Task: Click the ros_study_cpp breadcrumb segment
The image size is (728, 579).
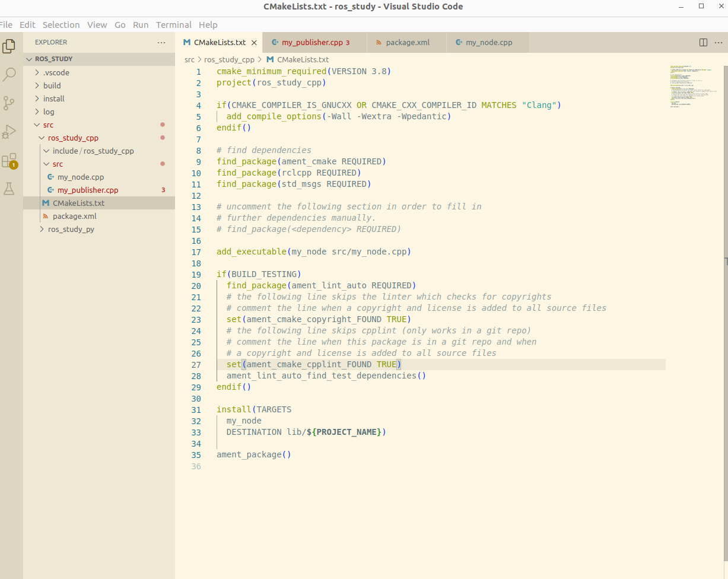Action: (229, 59)
